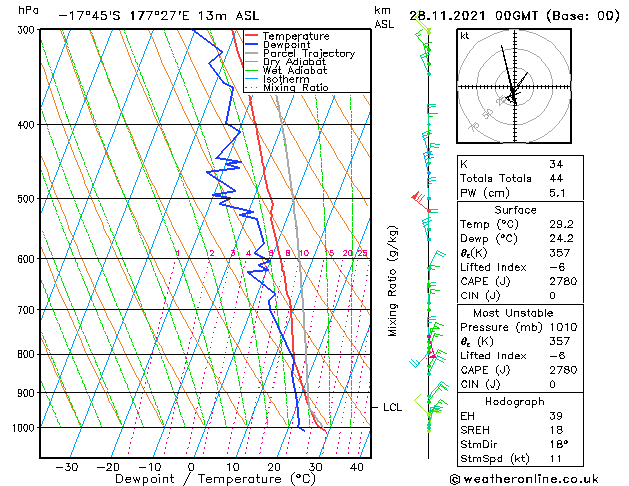Click the Hodograph table header
The image size is (629, 486).
pos(515,402)
